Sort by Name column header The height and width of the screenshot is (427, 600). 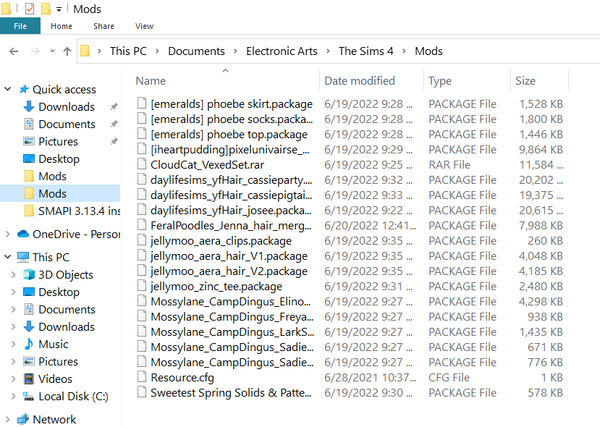point(151,81)
